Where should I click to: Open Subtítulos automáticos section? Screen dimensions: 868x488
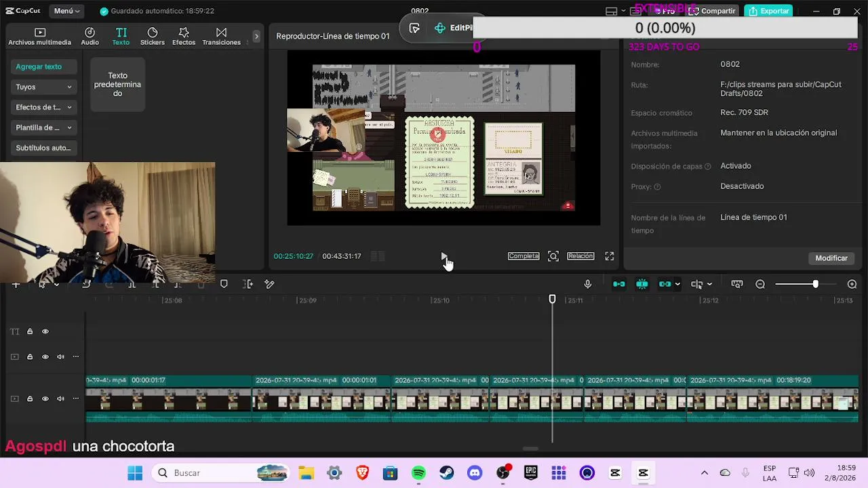(x=43, y=148)
